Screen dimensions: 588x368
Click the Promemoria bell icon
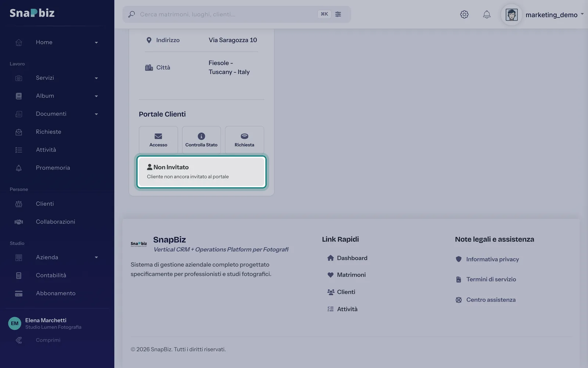19,168
